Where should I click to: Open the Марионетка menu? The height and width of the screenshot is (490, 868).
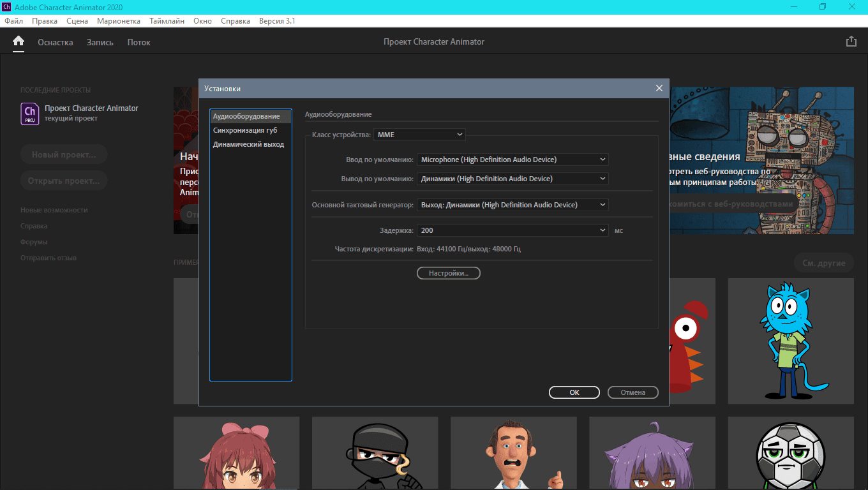click(x=119, y=21)
